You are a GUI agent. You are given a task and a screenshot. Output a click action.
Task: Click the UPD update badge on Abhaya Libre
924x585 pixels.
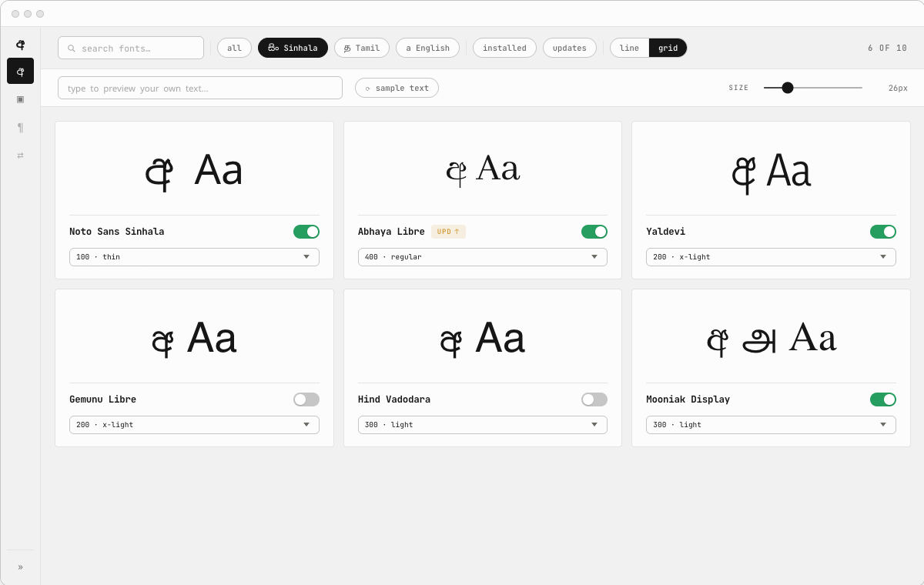click(448, 232)
